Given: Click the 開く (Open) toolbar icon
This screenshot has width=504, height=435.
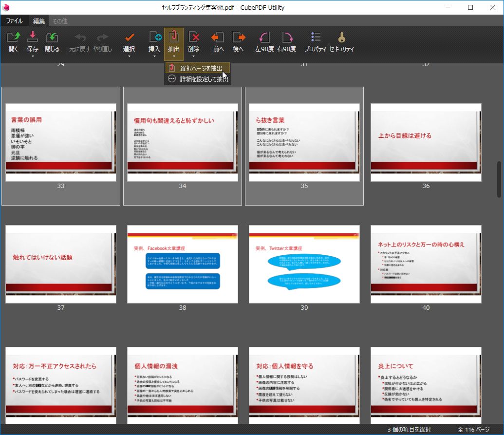Looking at the screenshot, I should click(x=13, y=38).
